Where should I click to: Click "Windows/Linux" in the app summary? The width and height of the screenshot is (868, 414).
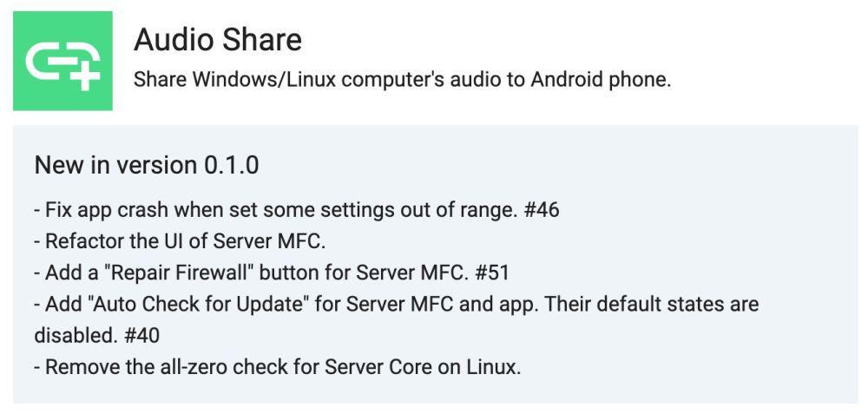[265, 80]
